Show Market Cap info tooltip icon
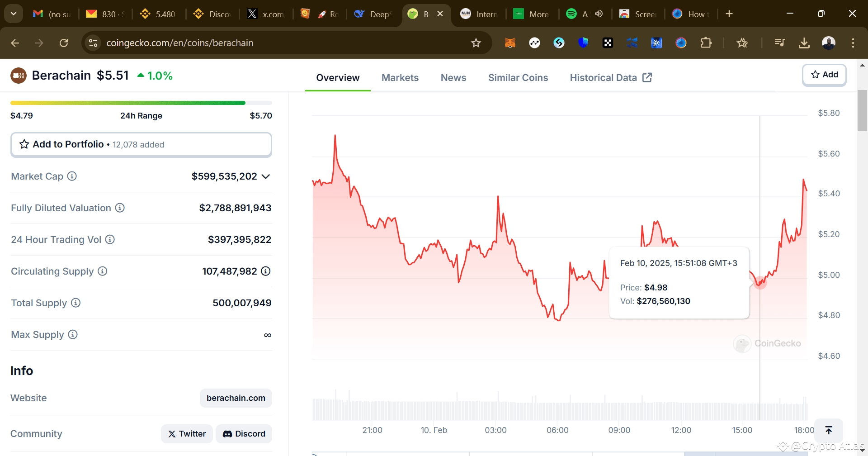The image size is (868, 456). point(72,176)
